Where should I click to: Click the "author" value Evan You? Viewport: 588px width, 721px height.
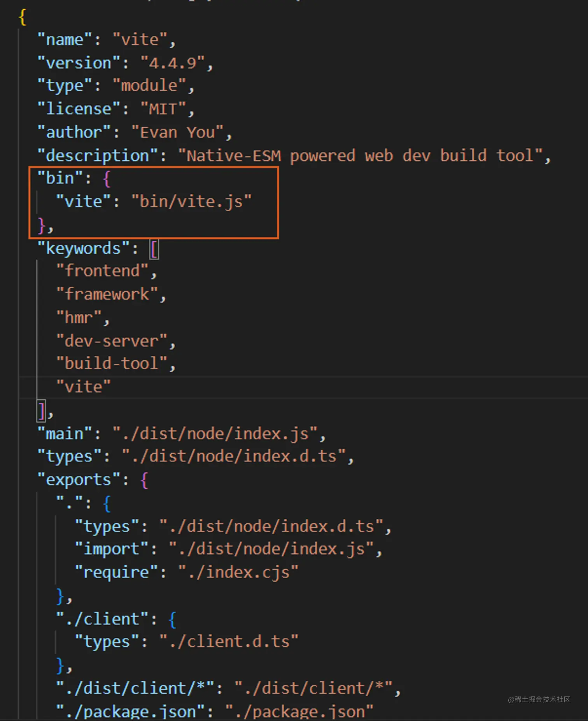point(177,133)
